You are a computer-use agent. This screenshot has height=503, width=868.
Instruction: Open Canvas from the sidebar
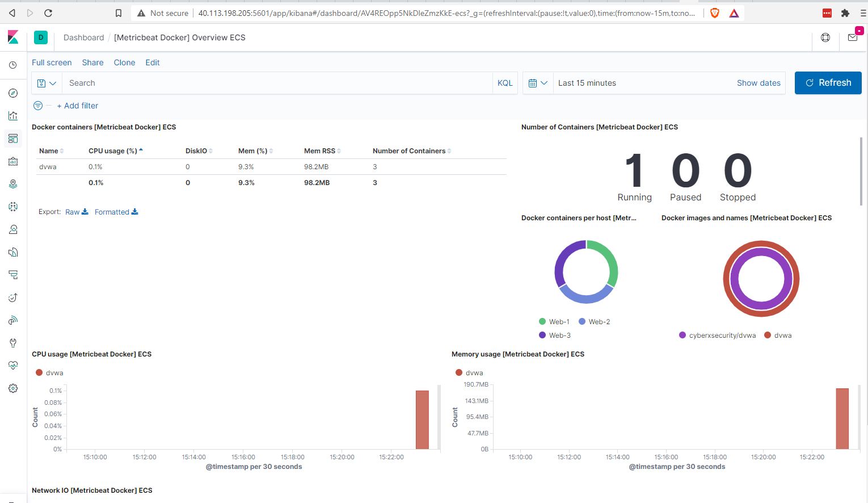coord(13,161)
